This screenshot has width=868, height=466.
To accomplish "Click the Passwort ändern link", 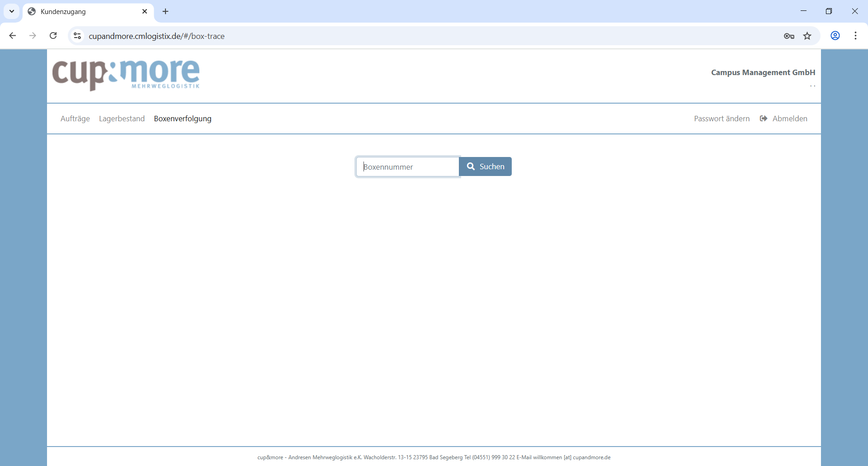I will [x=722, y=119].
